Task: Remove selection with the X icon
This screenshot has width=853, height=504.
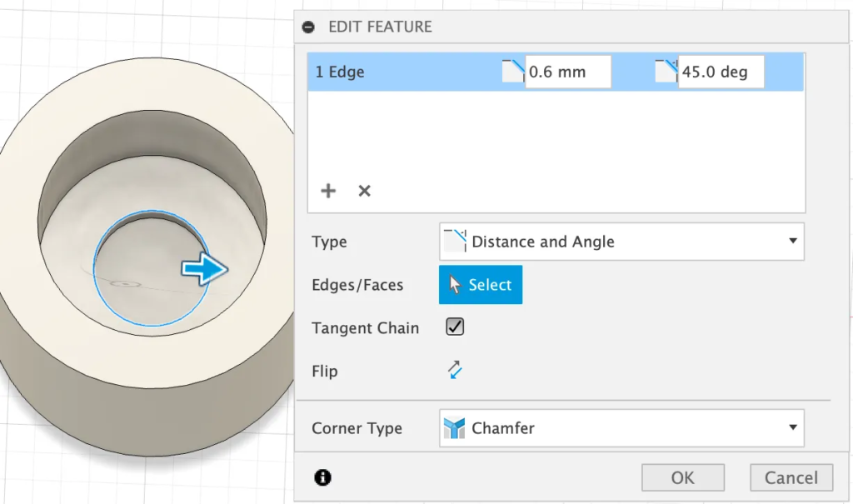Action: point(364,191)
